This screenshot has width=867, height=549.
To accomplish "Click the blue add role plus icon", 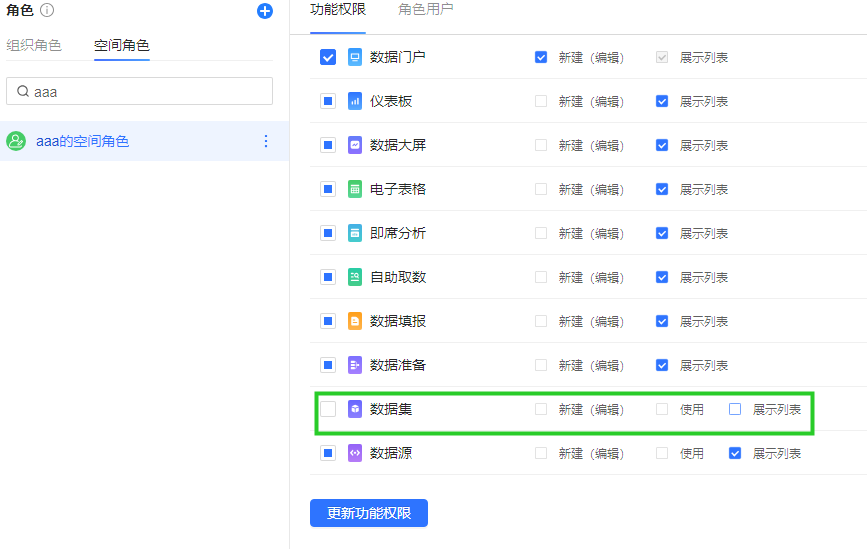I will [x=264, y=11].
